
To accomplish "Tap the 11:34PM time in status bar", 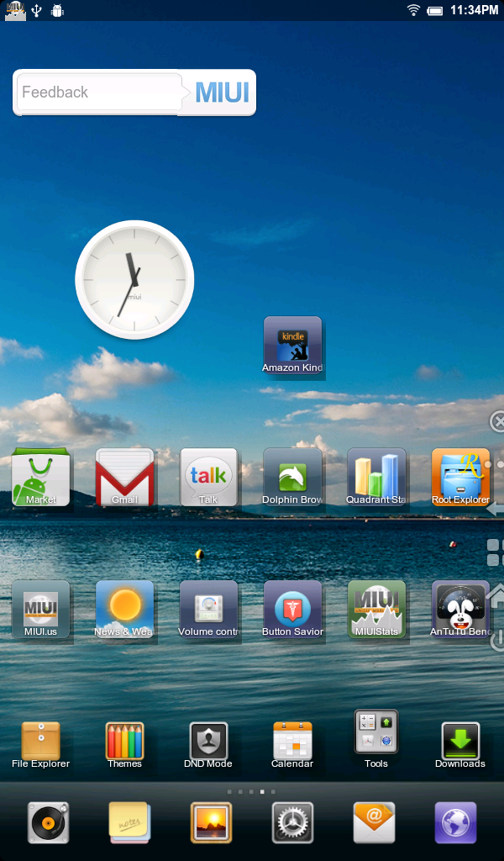I will coord(475,10).
